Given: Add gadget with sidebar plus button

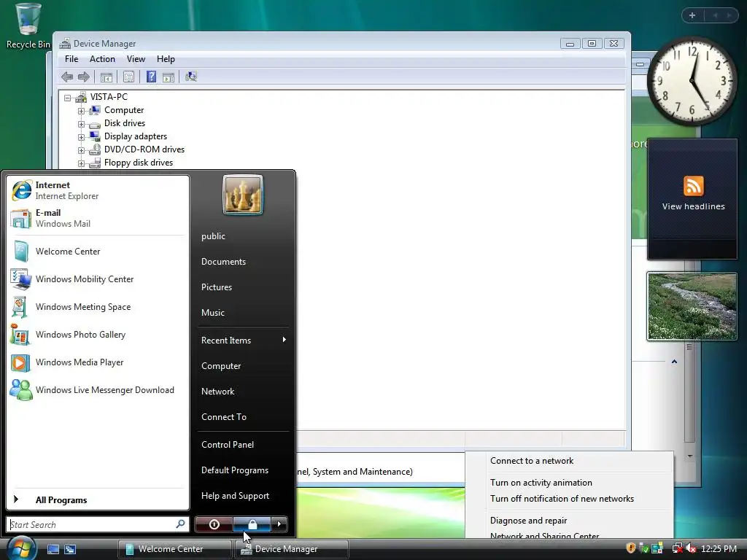Looking at the screenshot, I should click(x=692, y=15).
